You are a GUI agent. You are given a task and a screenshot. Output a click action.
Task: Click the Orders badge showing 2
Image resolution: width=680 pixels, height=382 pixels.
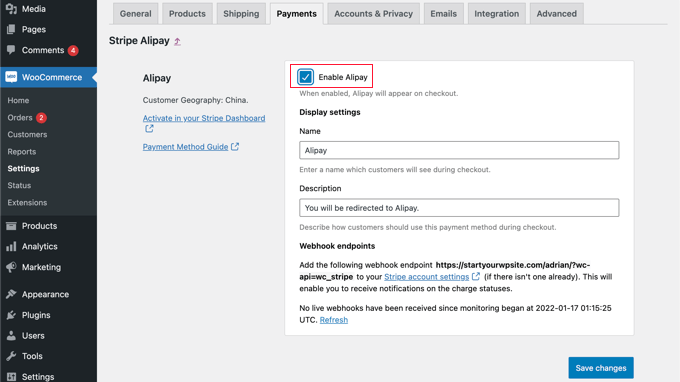click(41, 118)
